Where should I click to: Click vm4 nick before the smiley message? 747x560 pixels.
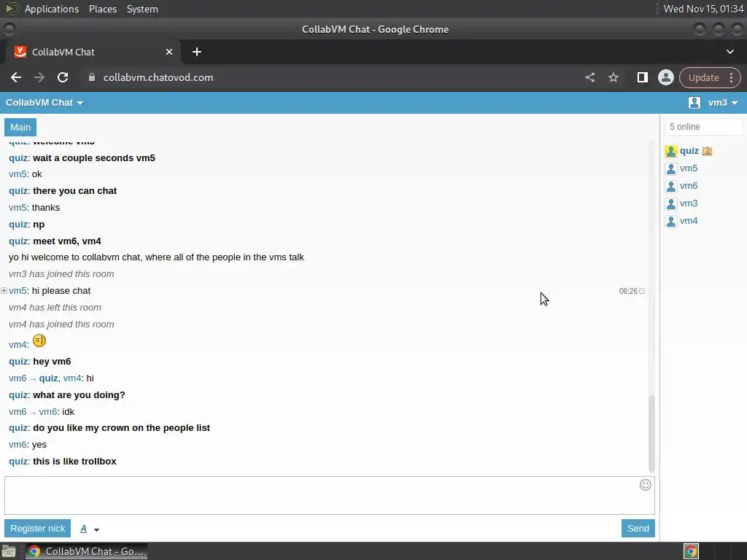coord(18,345)
